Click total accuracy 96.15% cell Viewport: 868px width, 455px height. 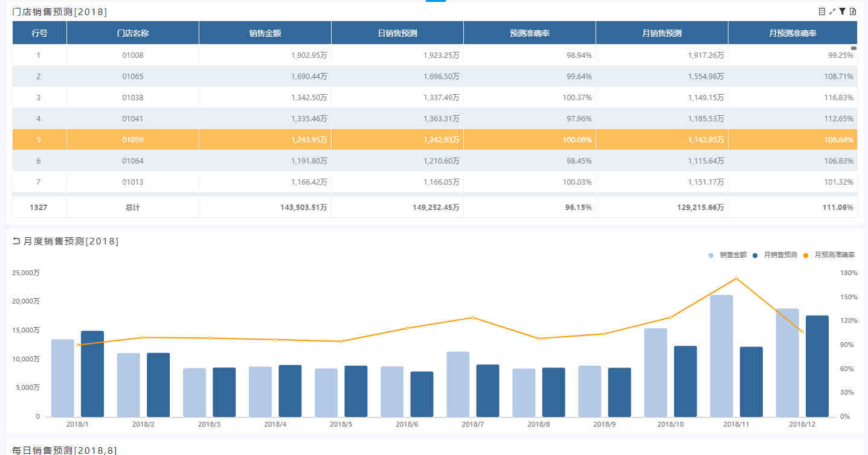[x=530, y=207]
